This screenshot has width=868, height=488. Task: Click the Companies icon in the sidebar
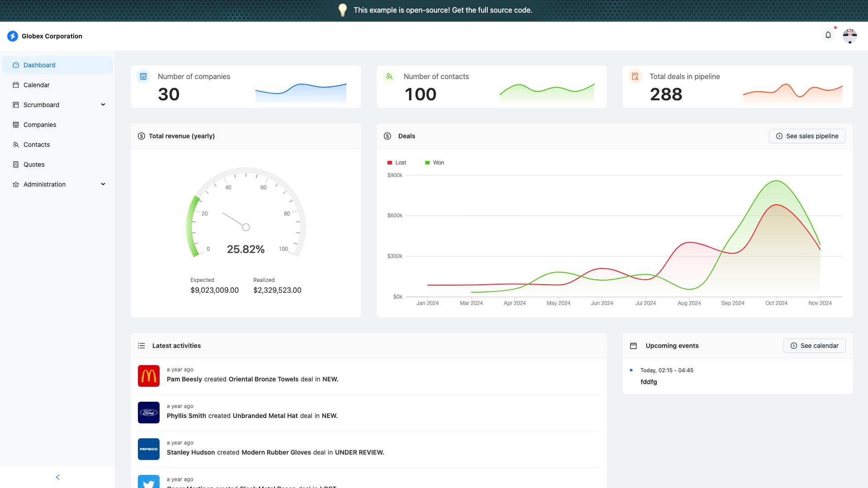(x=16, y=125)
